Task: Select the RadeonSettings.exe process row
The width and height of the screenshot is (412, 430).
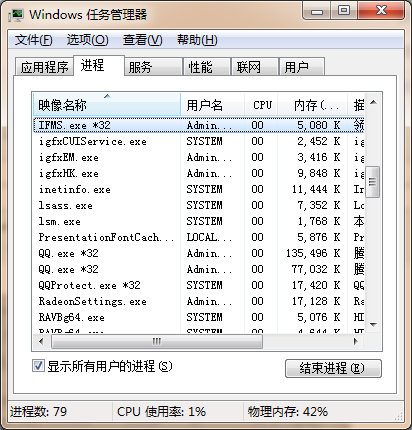Action: pos(199,301)
